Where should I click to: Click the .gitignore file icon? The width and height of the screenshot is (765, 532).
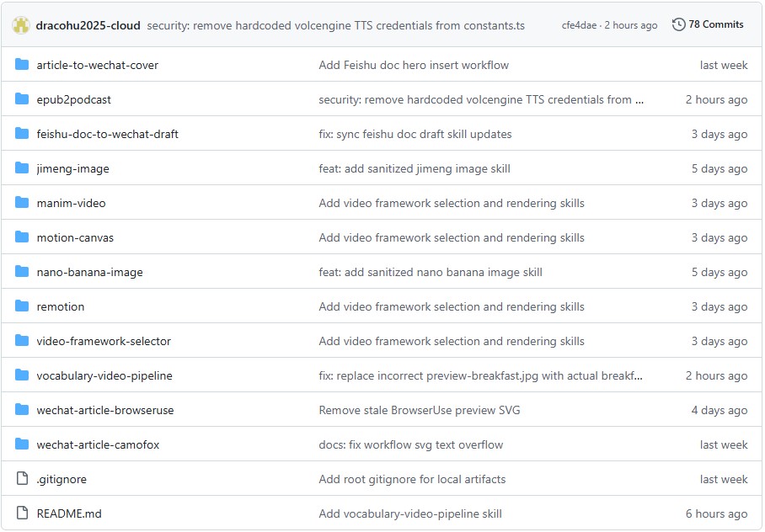(22, 479)
